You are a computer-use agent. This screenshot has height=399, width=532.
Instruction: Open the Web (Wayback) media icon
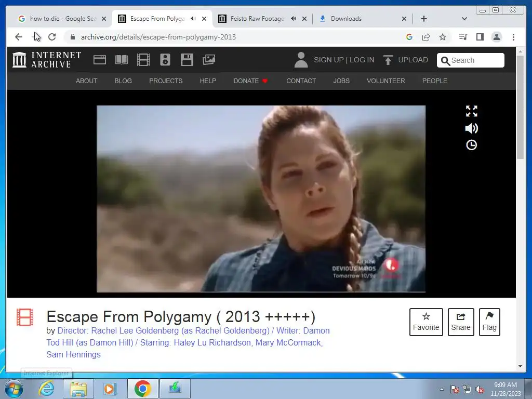click(x=99, y=60)
